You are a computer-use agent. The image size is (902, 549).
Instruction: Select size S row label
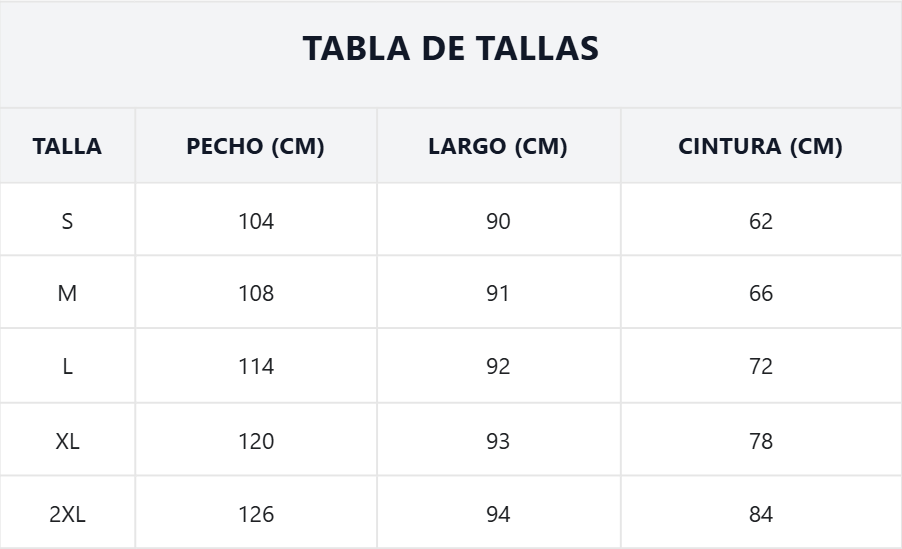tap(67, 221)
